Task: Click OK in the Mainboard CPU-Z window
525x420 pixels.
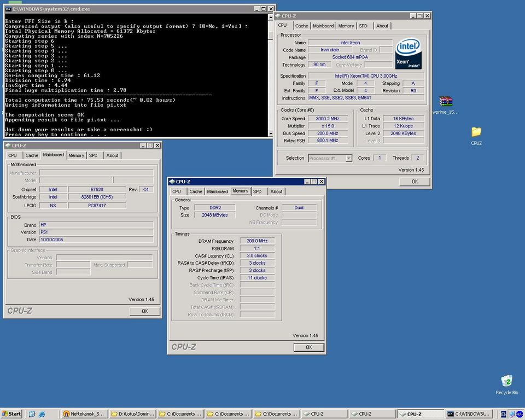Action: pos(144,311)
